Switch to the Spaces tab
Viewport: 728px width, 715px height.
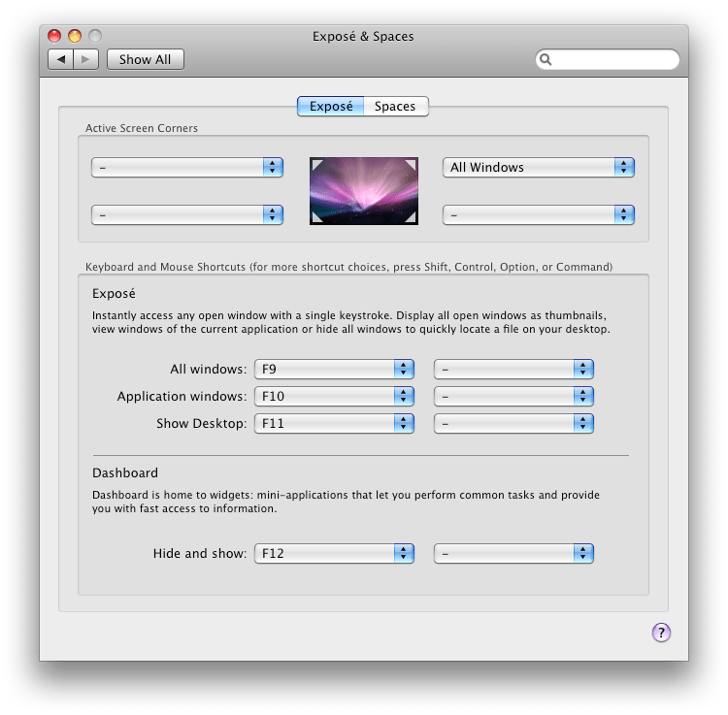(x=396, y=107)
